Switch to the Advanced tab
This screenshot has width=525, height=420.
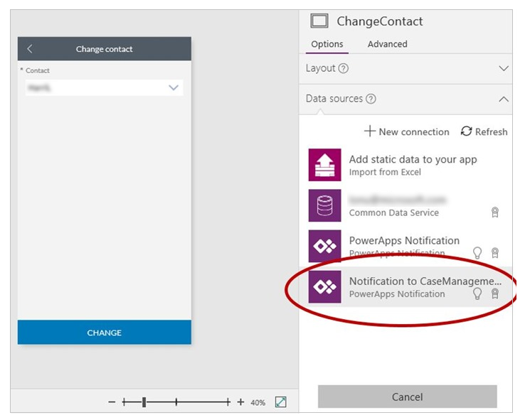388,44
